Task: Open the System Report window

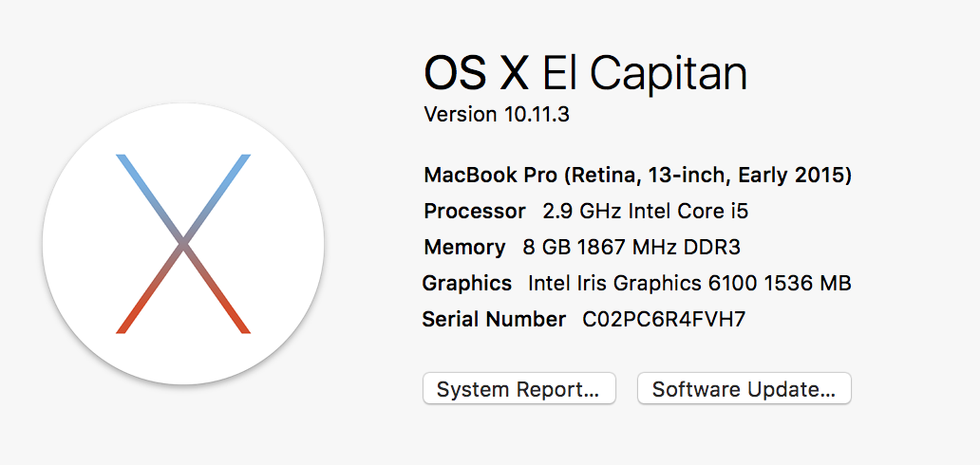Action: [x=518, y=389]
